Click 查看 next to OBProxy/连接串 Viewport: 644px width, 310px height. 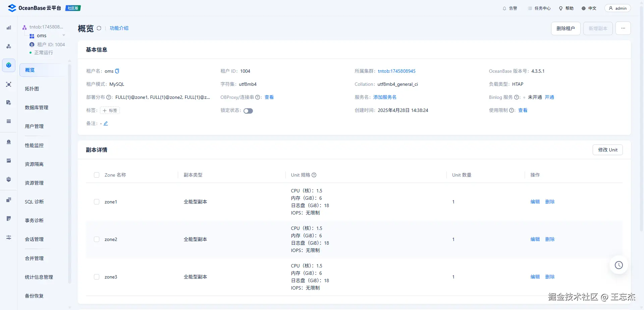269,97
